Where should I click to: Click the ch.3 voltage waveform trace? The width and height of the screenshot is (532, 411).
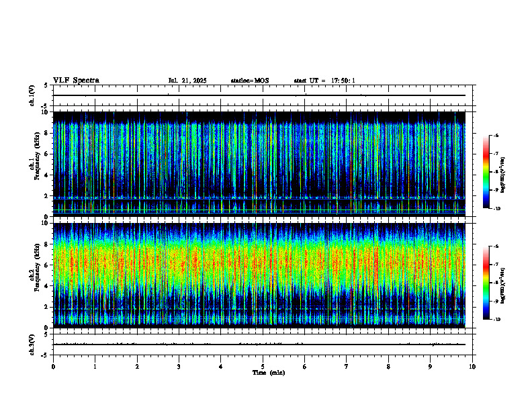(x=259, y=345)
